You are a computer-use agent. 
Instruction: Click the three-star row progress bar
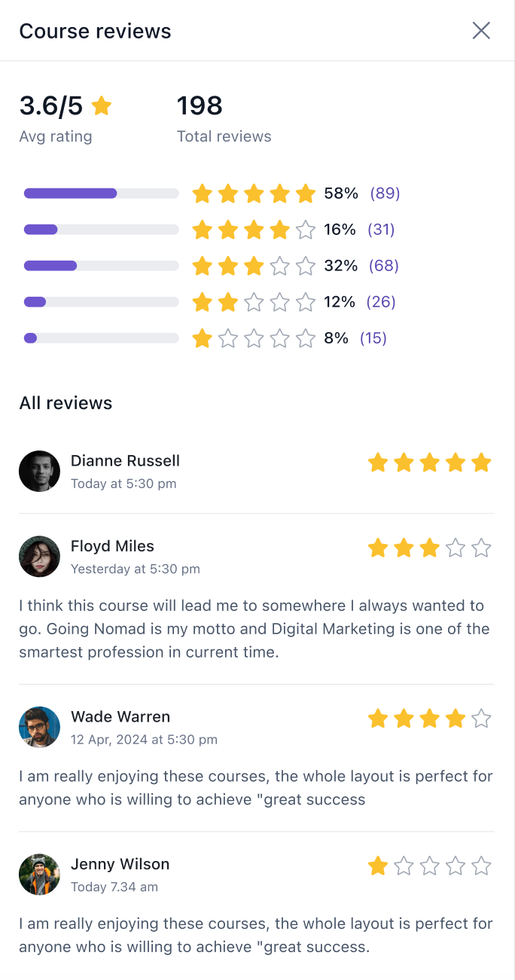point(101,266)
